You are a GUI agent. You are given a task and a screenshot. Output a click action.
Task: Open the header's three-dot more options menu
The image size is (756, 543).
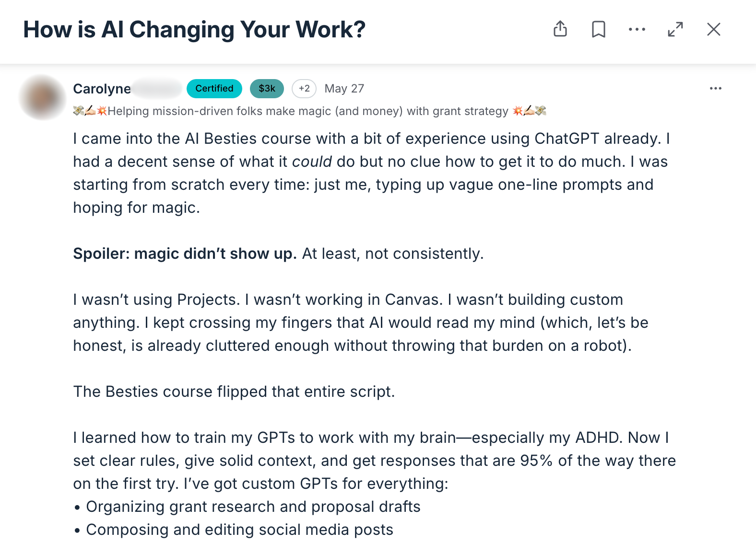[637, 29]
